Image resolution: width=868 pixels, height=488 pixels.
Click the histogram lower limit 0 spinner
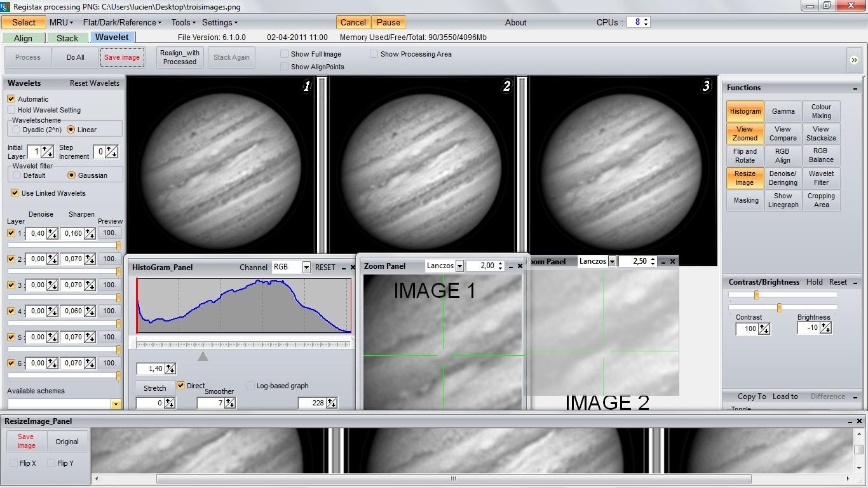click(170, 403)
